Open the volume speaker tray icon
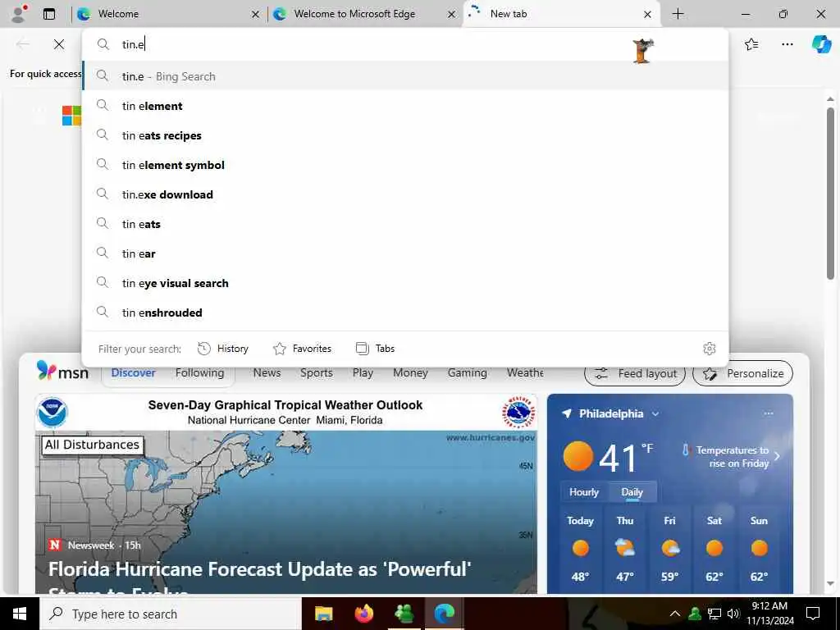This screenshot has width=840, height=630. pos(733,614)
